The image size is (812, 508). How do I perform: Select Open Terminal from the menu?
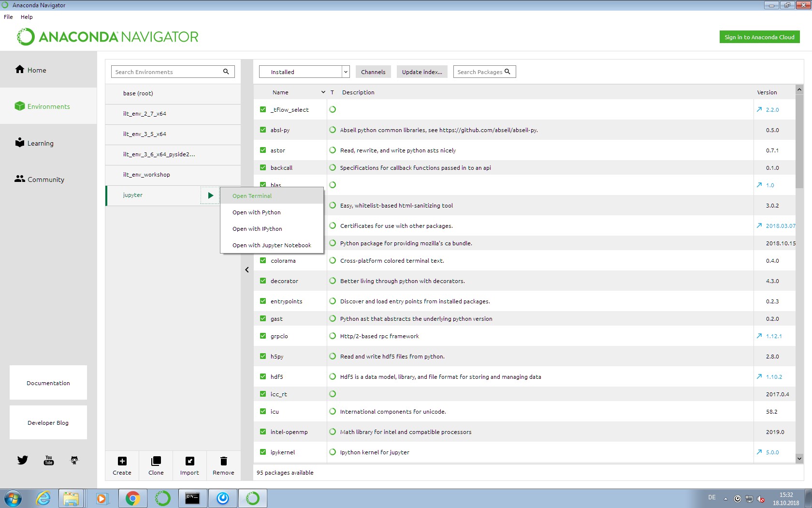coord(272,196)
